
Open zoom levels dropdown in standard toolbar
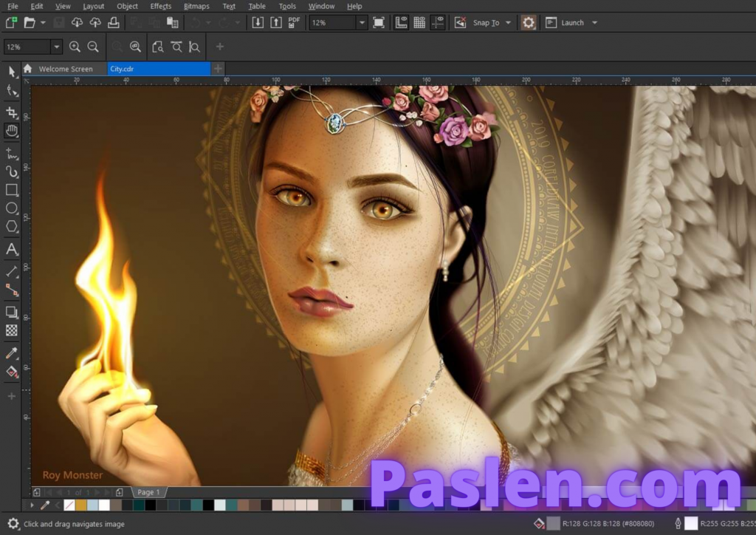point(362,23)
